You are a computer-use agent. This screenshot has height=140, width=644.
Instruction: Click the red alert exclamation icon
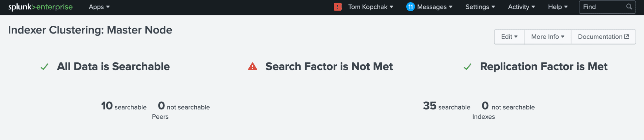pos(338,7)
